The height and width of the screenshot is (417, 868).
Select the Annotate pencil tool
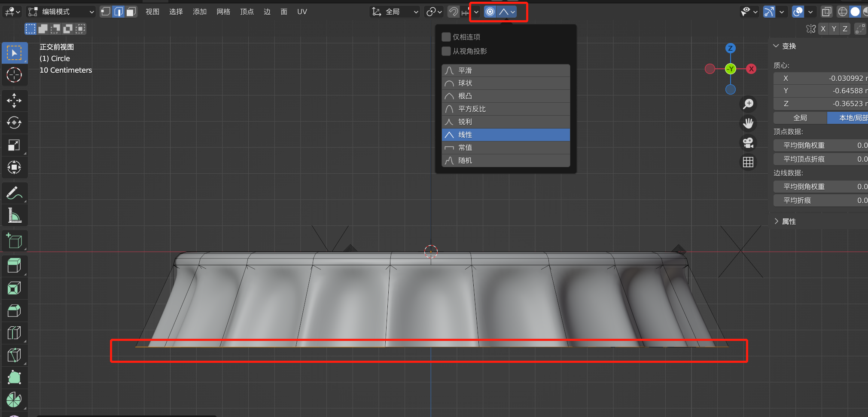point(15,193)
